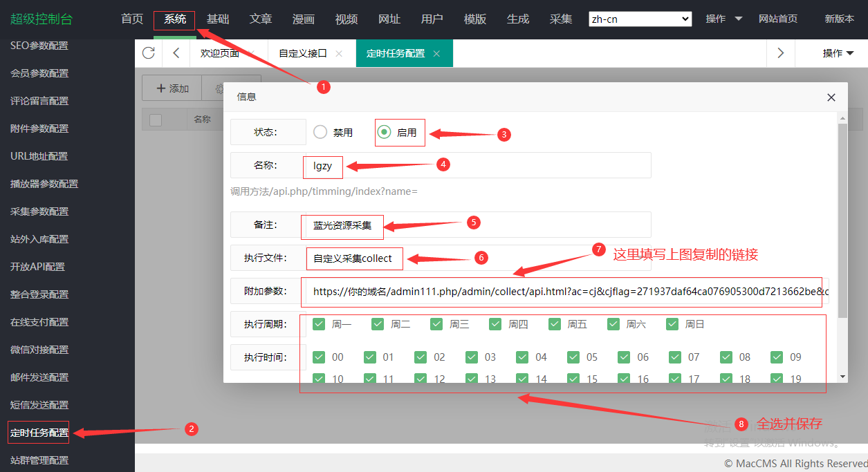Close the 定时任务配置 tab

click(x=436, y=54)
